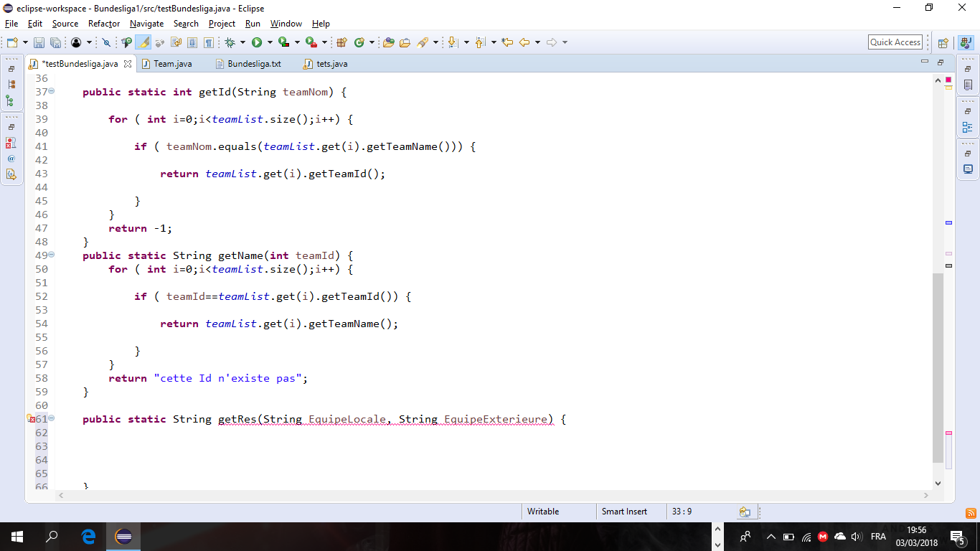Expand the Run configurations dropdown arrow

[x=270, y=42]
